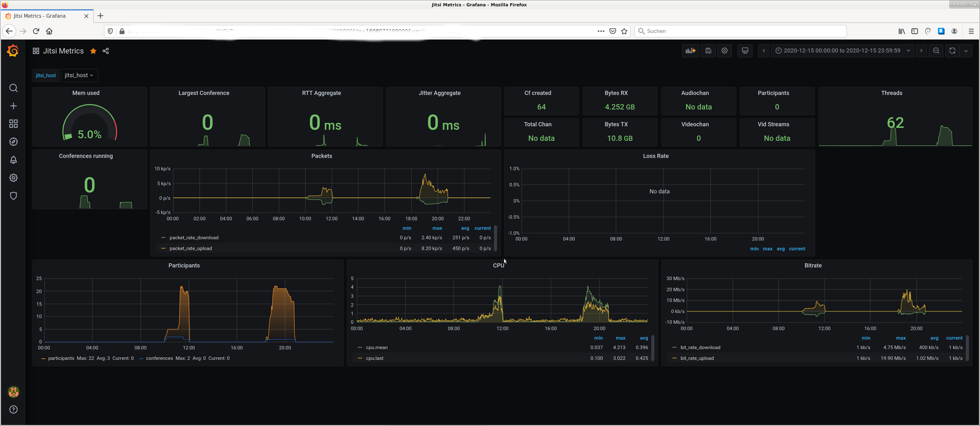980x426 pixels.
Task: Sort CPU legend by min column
Action: (598, 338)
